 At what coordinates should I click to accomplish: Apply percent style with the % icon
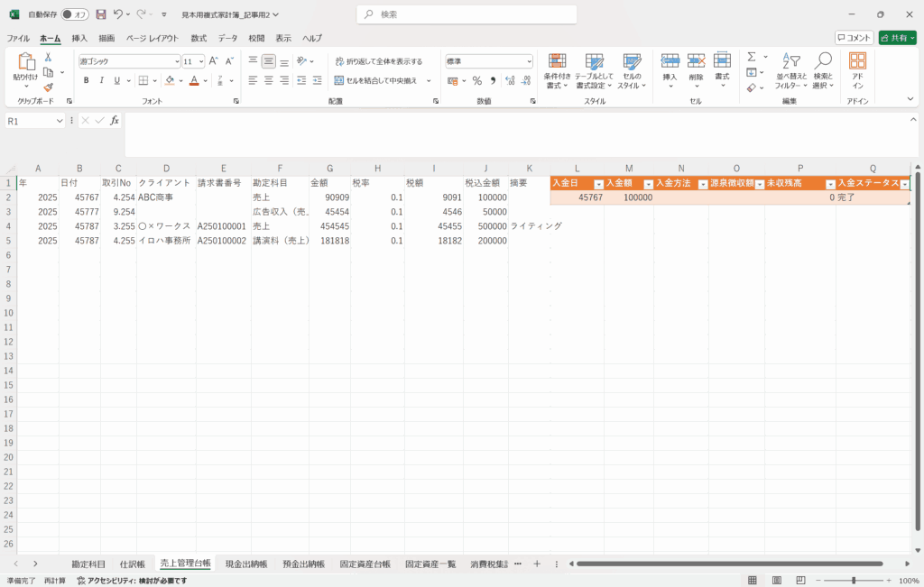(x=477, y=80)
